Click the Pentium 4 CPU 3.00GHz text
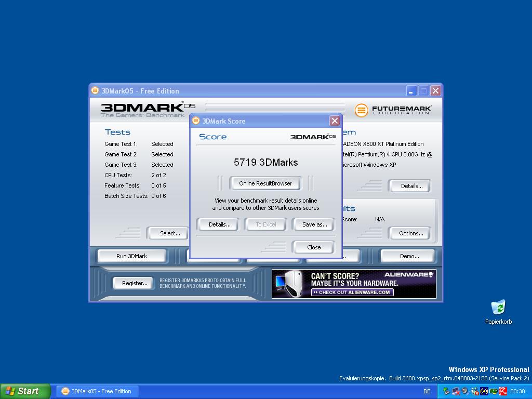 [388, 154]
